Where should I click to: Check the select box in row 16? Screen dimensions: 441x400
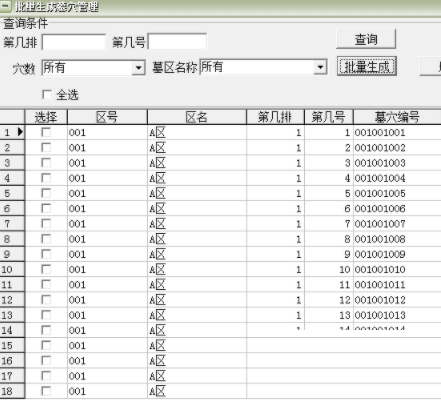click(x=46, y=361)
